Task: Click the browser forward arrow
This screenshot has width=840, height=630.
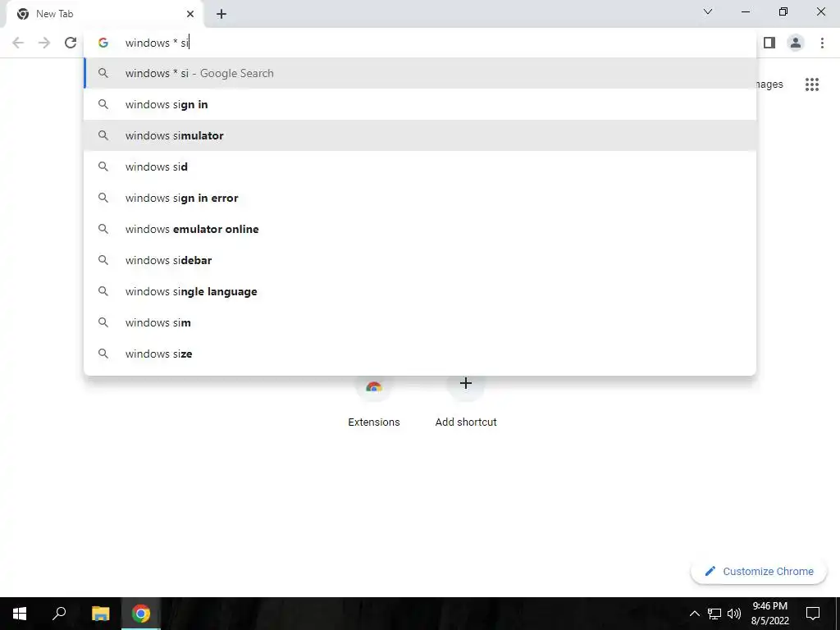Action: coord(44,43)
